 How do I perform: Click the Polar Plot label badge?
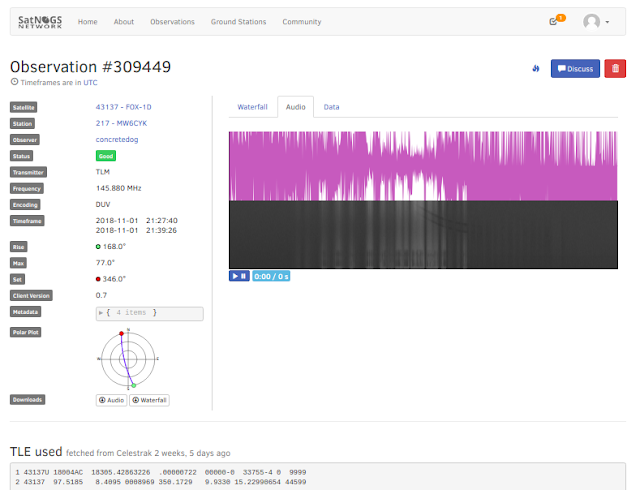tap(26, 332)
